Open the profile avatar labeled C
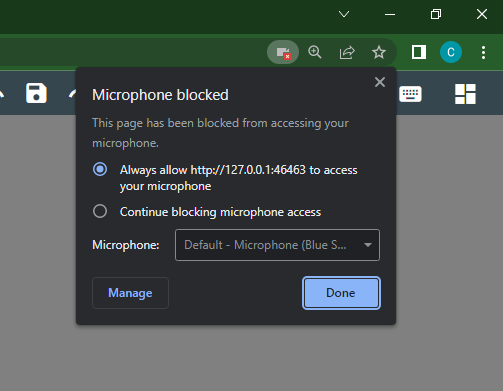 pyautogui.click(x=451, y=52)
